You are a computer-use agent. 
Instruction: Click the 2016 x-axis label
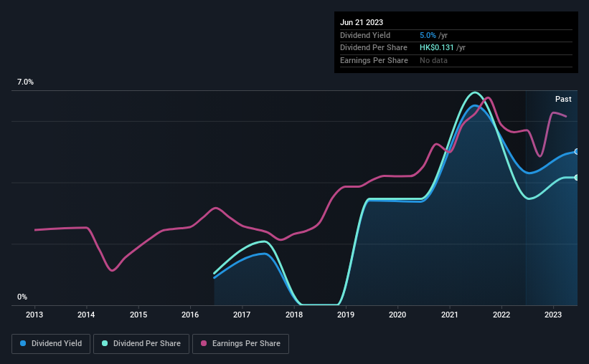pos(190,315)
